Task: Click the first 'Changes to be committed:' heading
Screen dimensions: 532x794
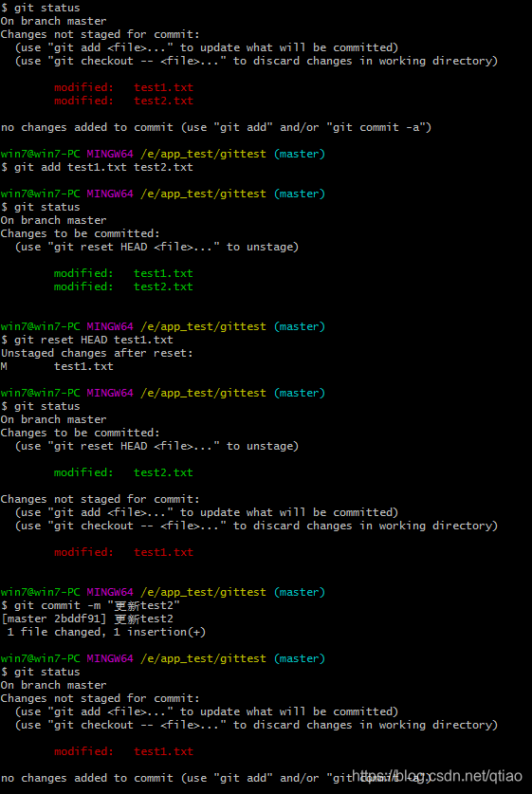Action: point(81,233)
